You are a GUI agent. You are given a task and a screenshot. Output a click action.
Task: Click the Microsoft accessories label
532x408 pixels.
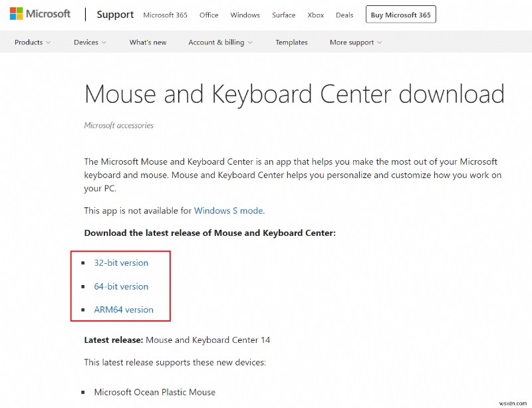118,126
